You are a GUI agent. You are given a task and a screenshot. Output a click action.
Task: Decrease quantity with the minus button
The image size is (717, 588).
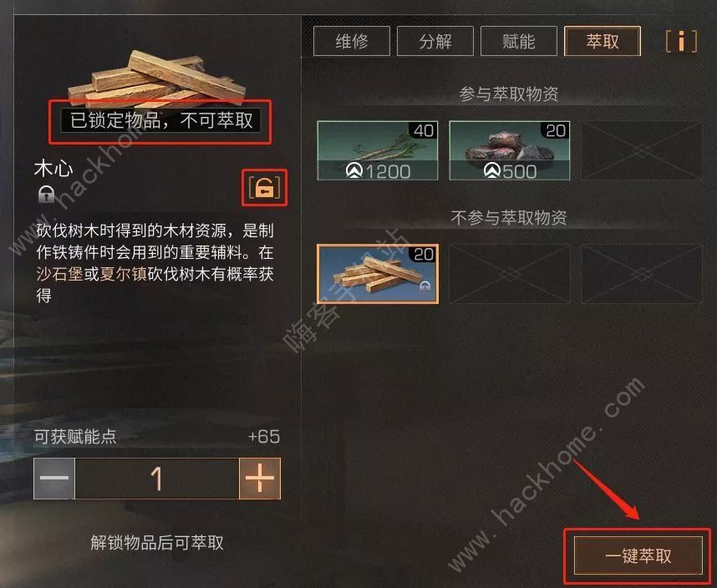click(54, 479)
